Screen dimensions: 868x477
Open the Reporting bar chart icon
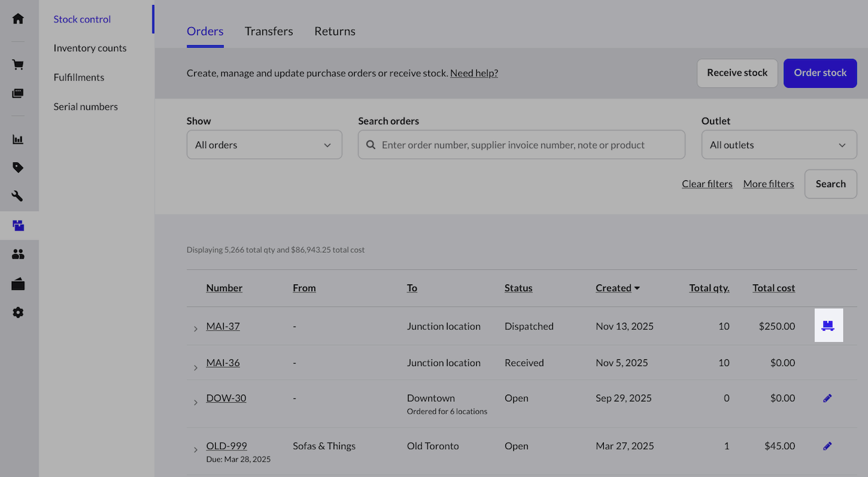(18, 139)
